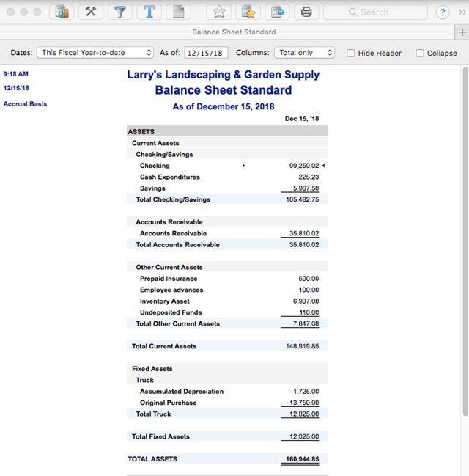Click the printer icon
Screen dimensions: 469x476
306,12
